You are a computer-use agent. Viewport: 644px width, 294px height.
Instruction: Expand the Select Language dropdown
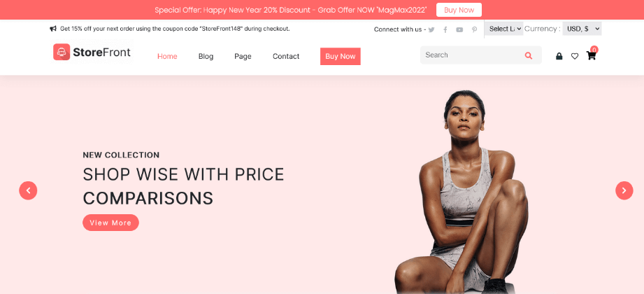click(504, 29)
